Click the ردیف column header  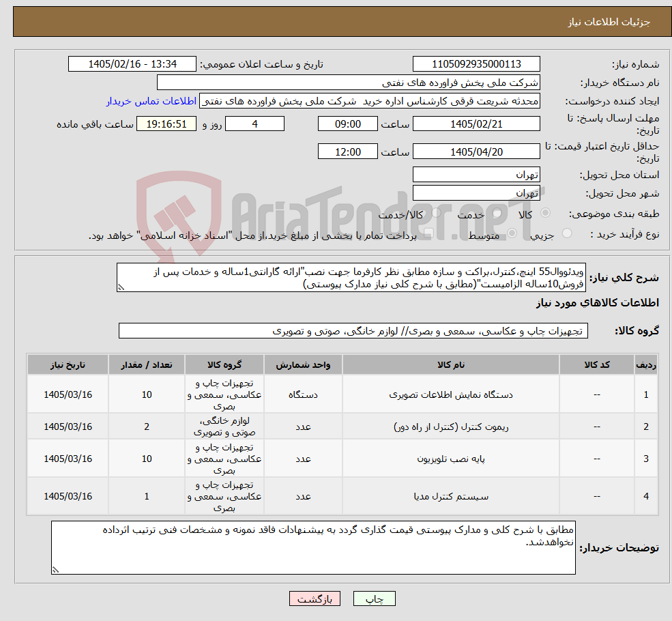(x=646, y=364)
